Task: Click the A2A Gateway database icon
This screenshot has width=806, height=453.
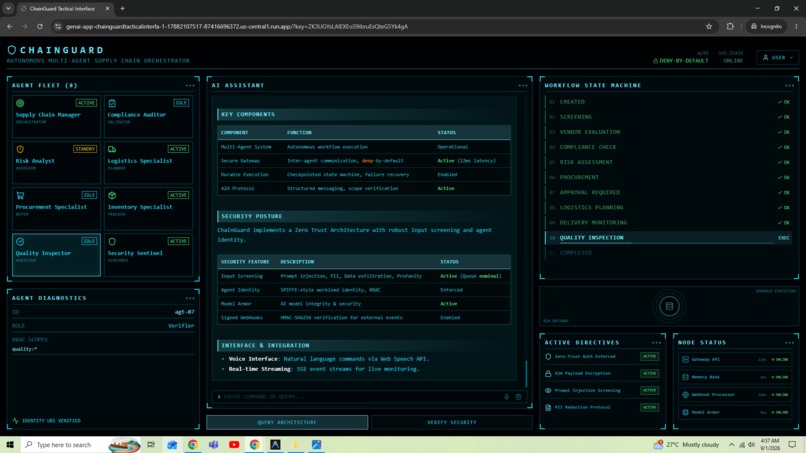Action: coord(669,306)
